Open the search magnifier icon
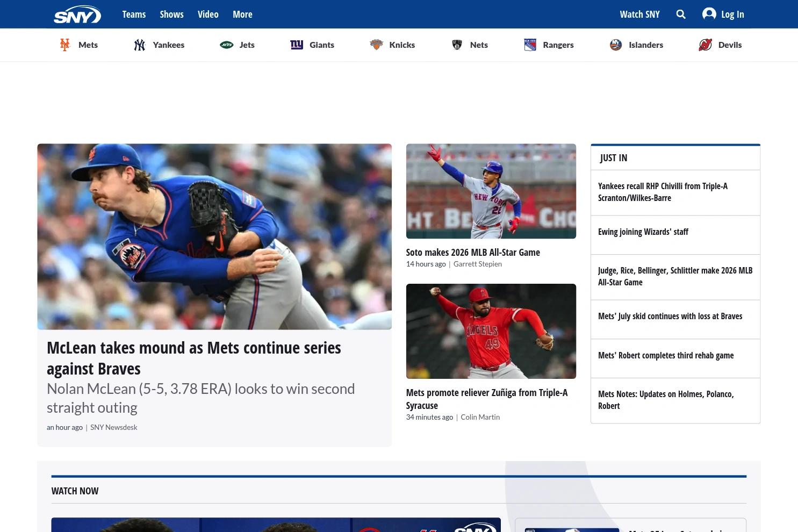Screen dimensions: 798x532 (x=681, y=15)
